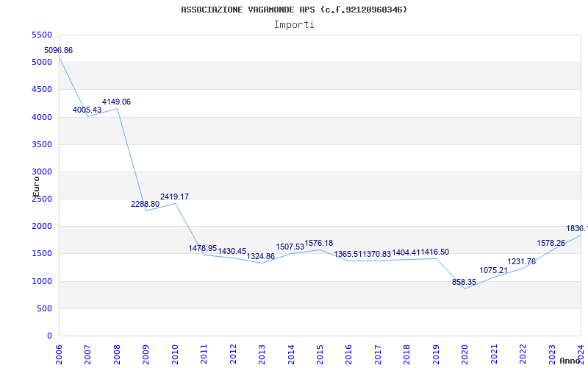Viewport: 588px width, 368px height.
Task: Select the 1500 y-axis tick label
Action: coord(42,253)
